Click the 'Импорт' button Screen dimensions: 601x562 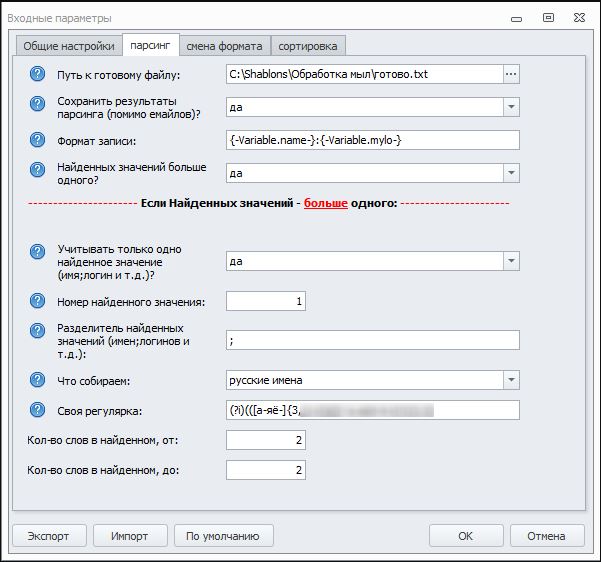click(130, 536)
